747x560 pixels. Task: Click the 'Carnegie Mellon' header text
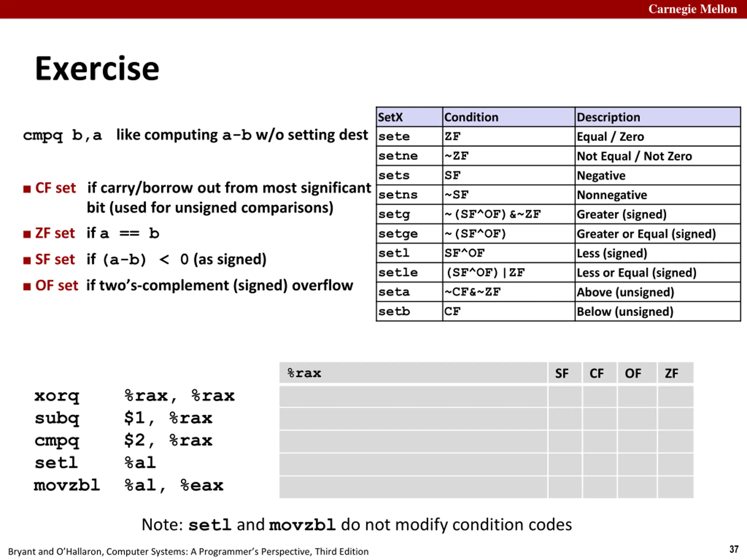click(692, 9)
